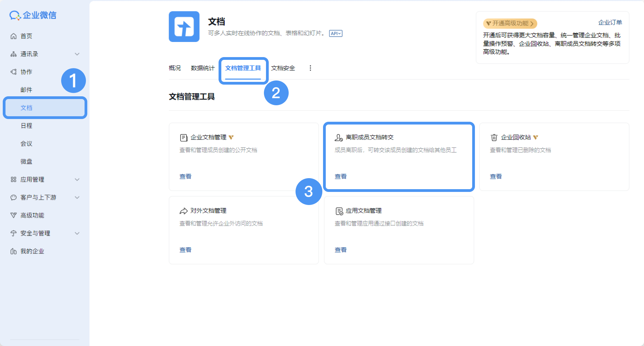Click the 应用文档管理 document icon

339,211
